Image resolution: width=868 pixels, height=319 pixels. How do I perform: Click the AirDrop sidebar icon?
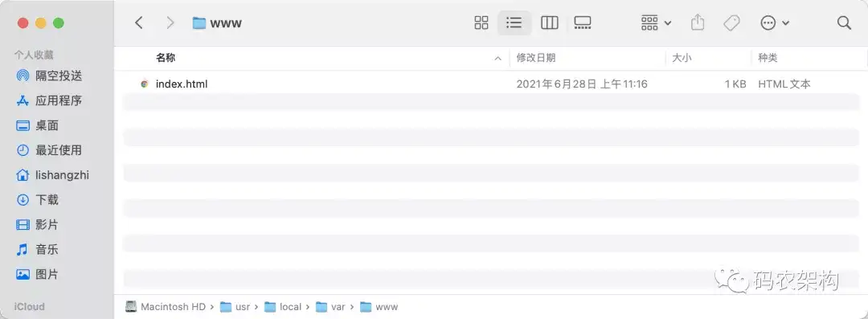point(23,76)
